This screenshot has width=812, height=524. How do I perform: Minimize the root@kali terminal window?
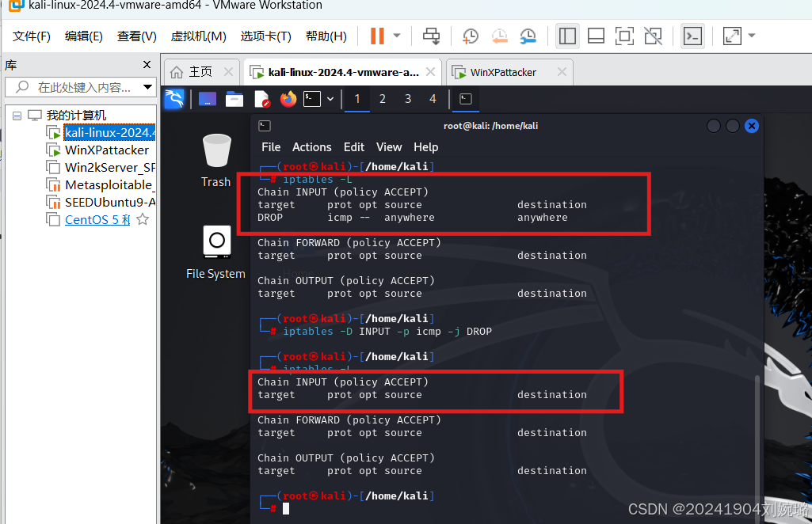click(713, 126)
